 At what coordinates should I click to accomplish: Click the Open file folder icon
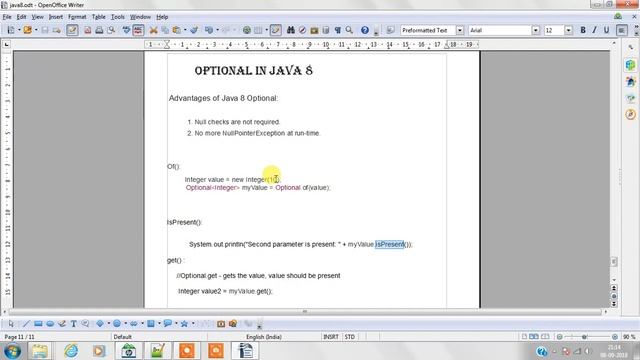(27, 30)
